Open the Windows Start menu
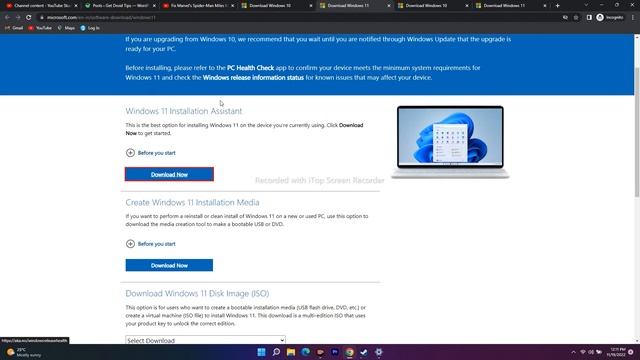640x360 pixels. [261, 352]
